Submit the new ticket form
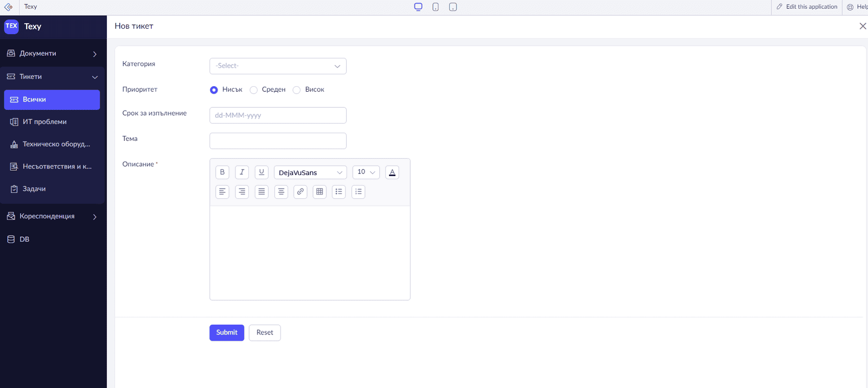The height and width of the screenshot is (388, 868). coord(227,333)
